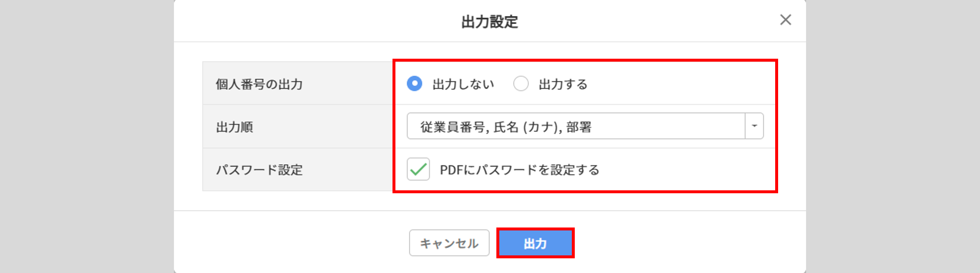Select the 出力しない radio button
The width and height of the screenshot is (980, 273).
[415, 84]
